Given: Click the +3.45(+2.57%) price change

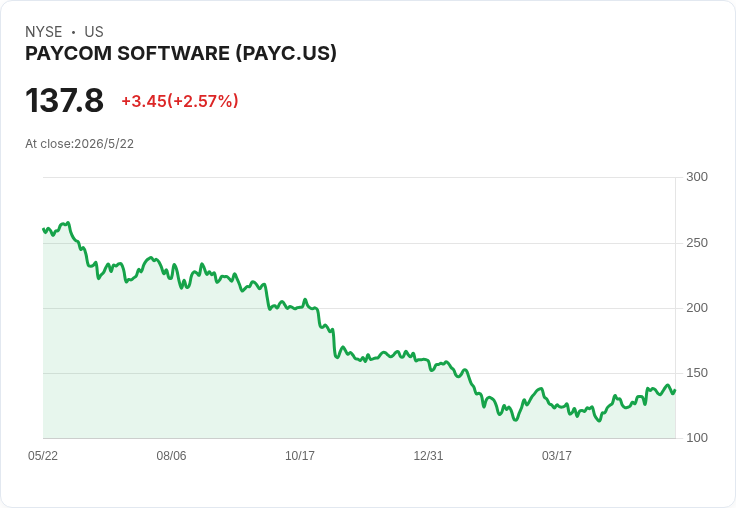Looking at the screenshot, I should point(180,101).
